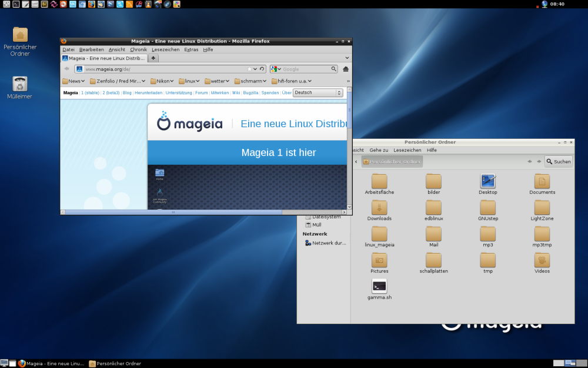
Task: Switch to Persönlicher Ordner taskbar button
Action: (115, 363)
